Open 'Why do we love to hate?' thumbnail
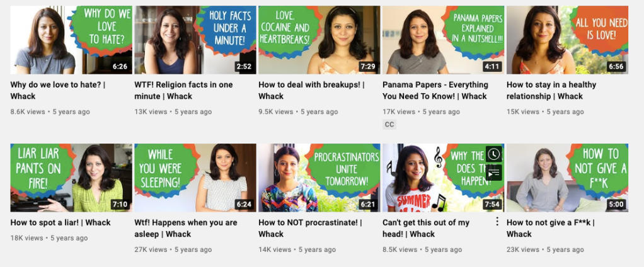Image resolution: width=644 pixels, height=267 pixels. [71, 40]
